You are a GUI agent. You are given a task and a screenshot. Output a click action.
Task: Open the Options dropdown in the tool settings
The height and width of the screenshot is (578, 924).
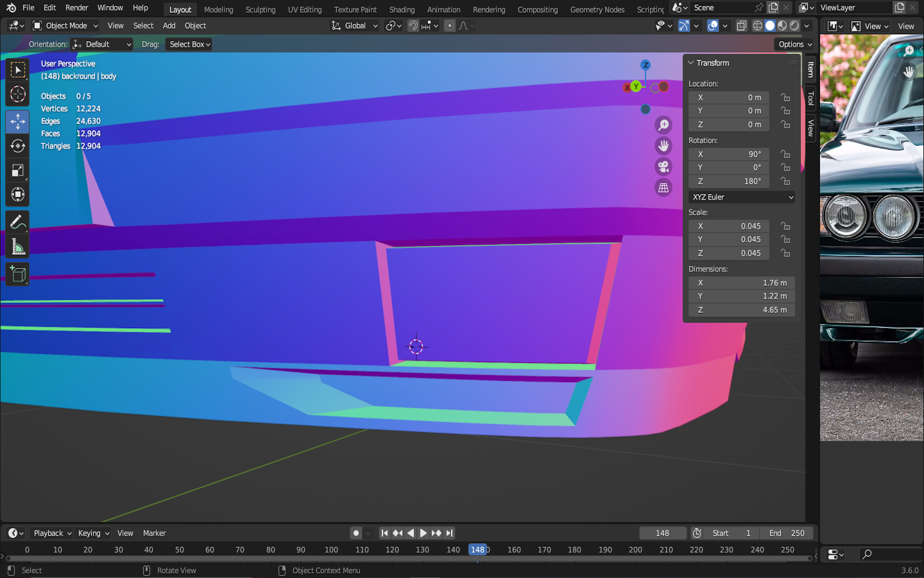(795, 44)
